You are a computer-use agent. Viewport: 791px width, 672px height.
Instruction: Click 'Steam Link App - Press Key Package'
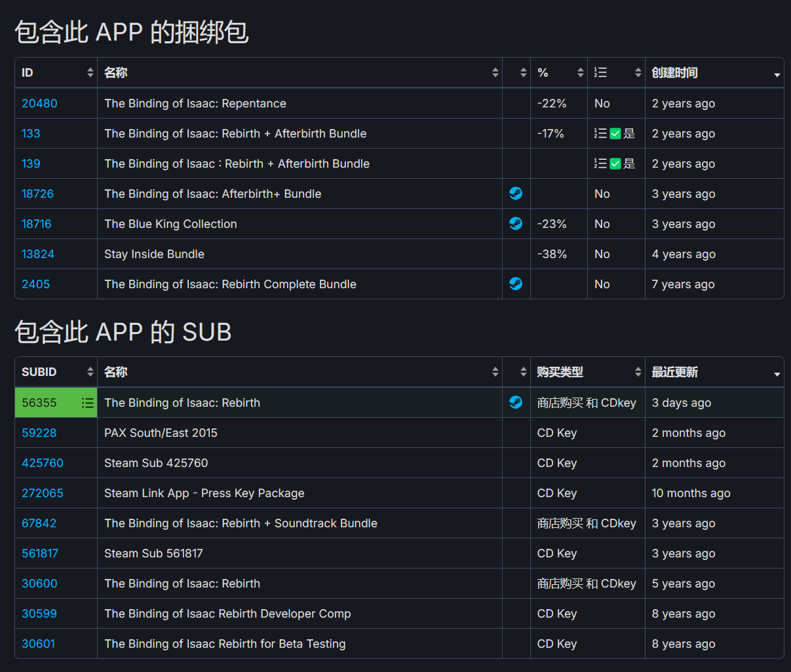pyautogui.click(x=204, y=493)
